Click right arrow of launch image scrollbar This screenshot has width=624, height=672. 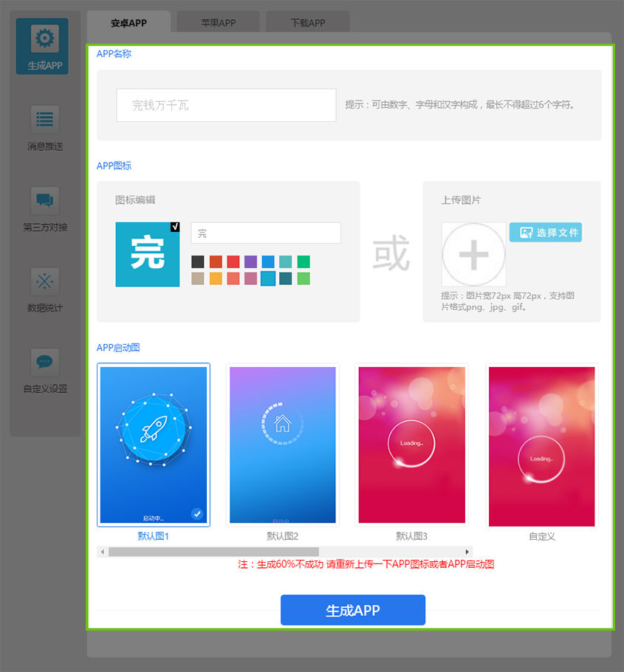(x=467, y=552)
